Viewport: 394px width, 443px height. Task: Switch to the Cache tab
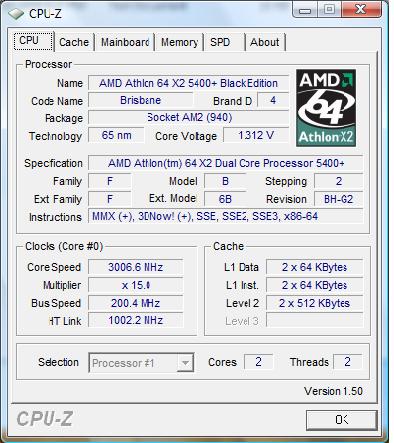pyautogui.click(x=74, y=42)
